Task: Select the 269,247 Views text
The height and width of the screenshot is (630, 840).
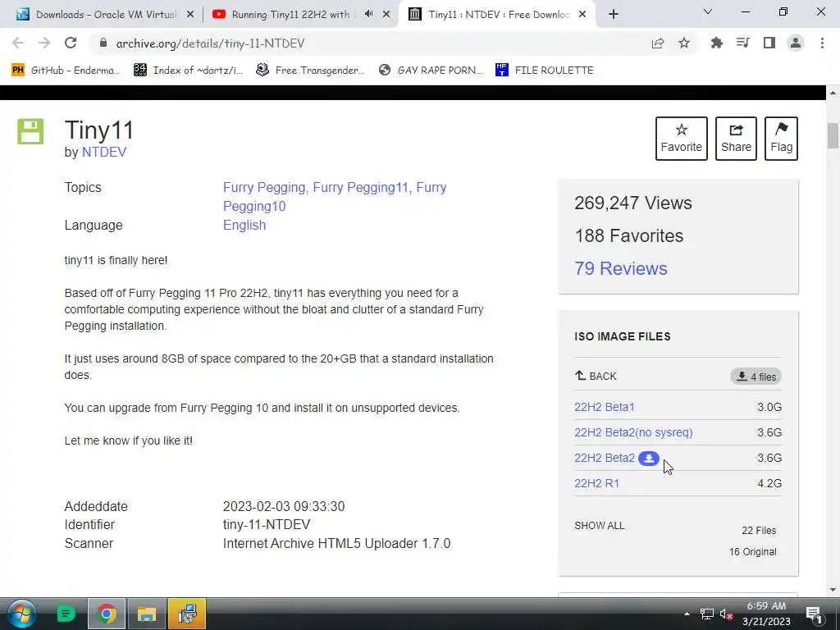Action: pyautogui.click(x=632, y=203)
